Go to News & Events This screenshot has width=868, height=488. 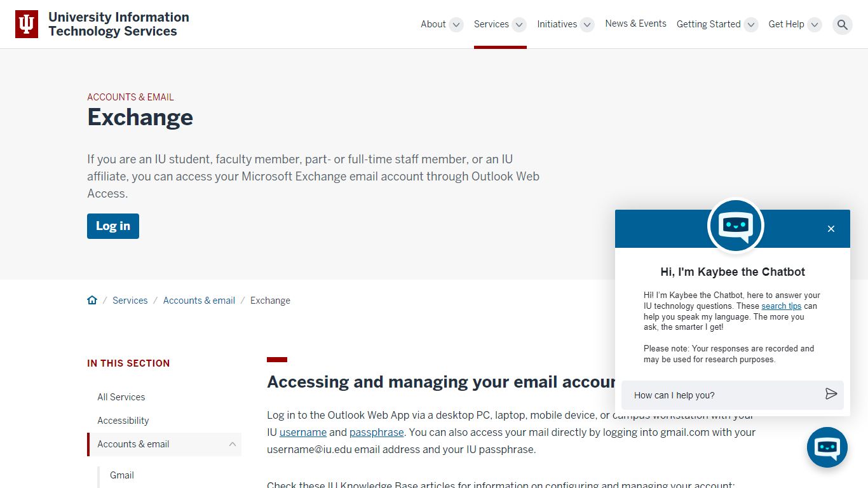(x=636, y=24)
